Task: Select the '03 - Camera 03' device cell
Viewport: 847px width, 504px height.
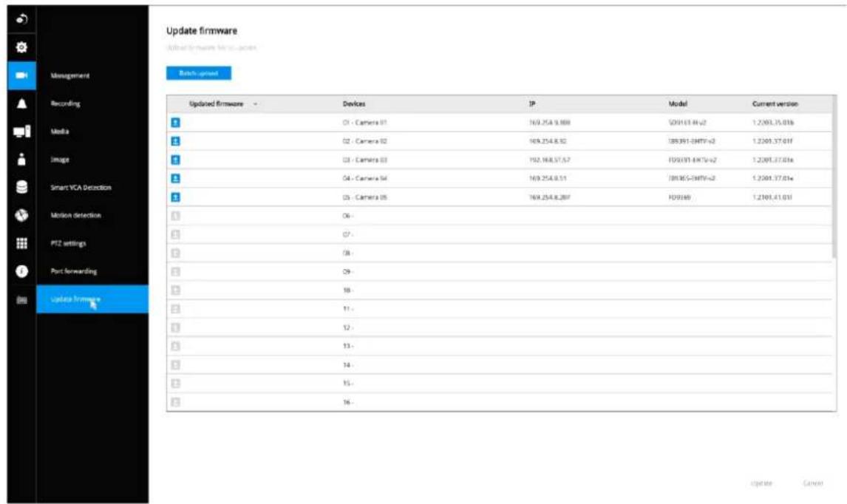Action: coord(364,160)
